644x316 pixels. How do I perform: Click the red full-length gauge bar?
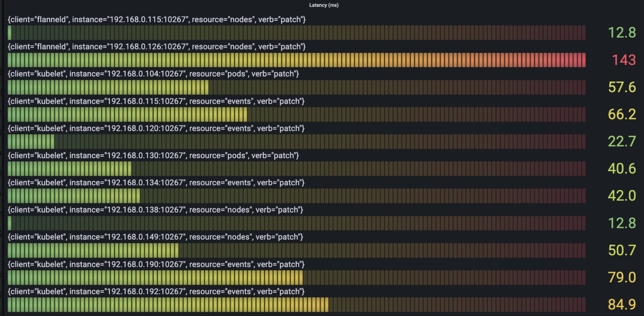click(296, 60)
